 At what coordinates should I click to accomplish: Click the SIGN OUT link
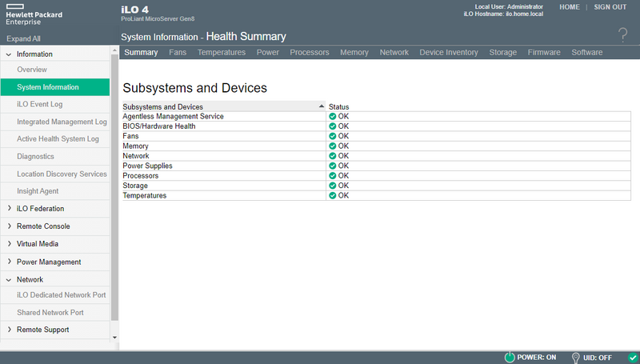[610, 7]
